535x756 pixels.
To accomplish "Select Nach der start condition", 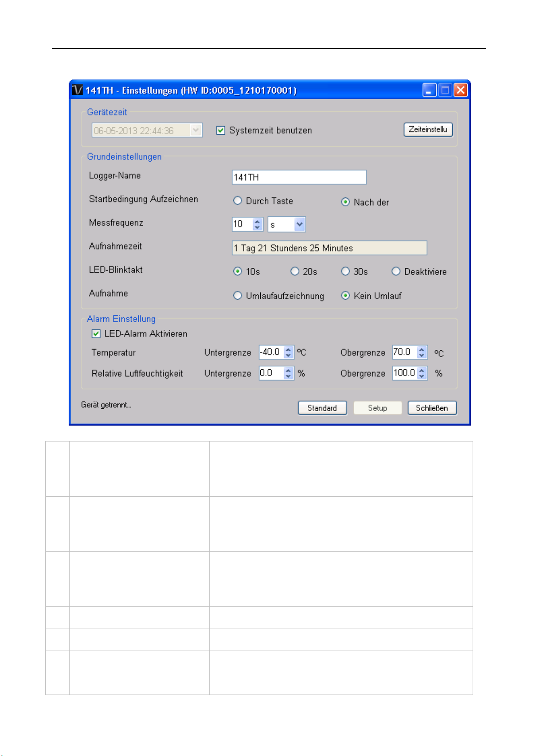I will tap(345, 202).
